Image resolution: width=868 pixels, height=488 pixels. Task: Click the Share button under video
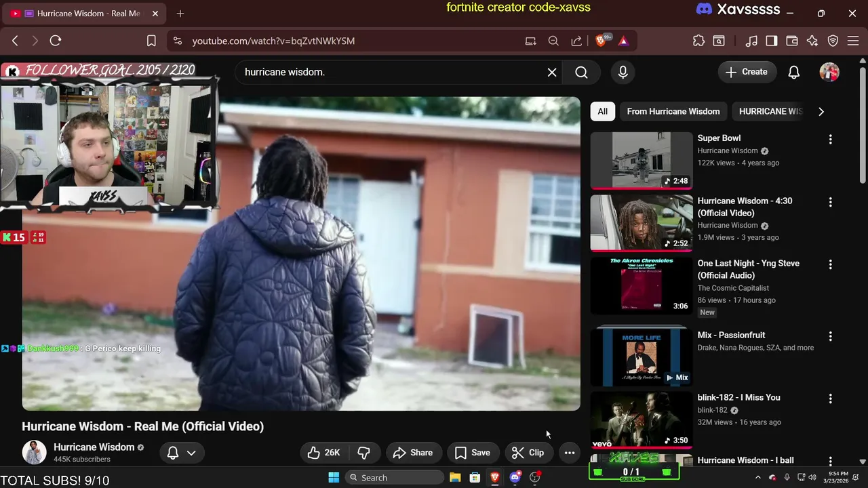[412, 453]
